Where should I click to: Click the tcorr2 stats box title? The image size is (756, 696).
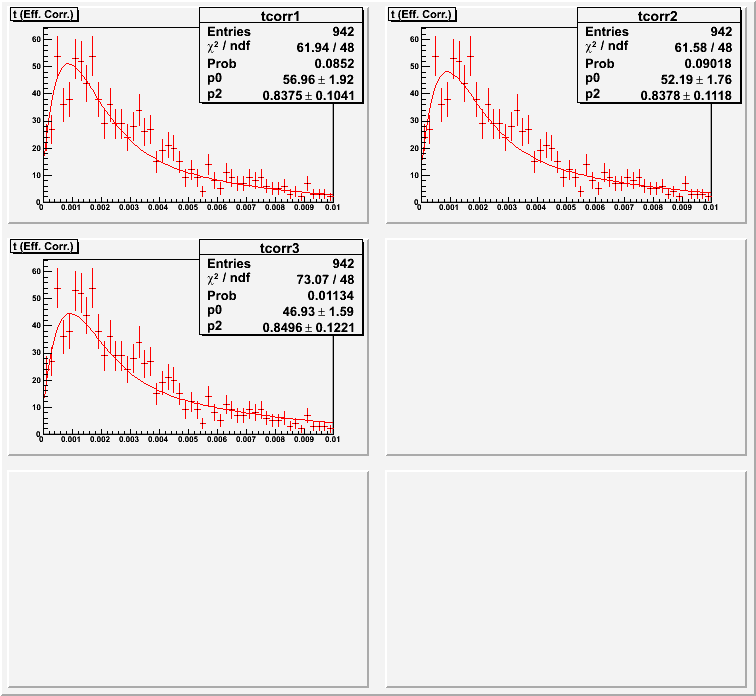659,16
